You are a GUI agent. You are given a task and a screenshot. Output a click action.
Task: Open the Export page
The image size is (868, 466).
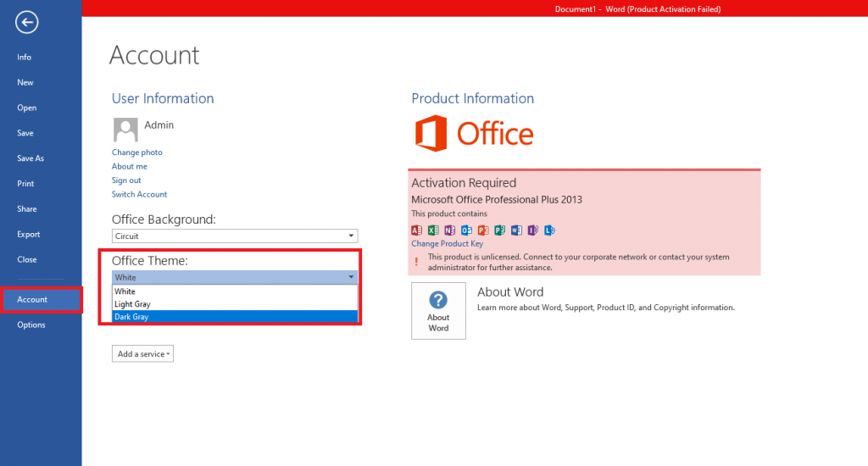[41, 234]
